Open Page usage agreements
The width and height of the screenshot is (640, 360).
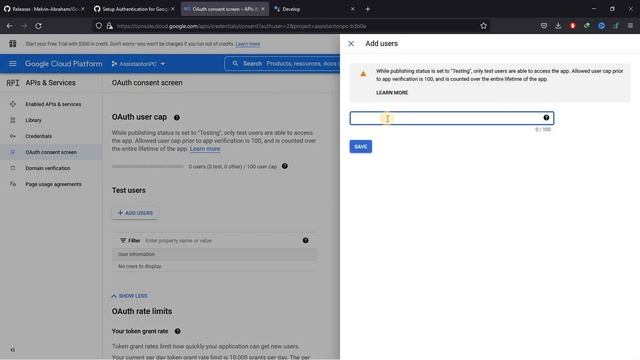53,184
